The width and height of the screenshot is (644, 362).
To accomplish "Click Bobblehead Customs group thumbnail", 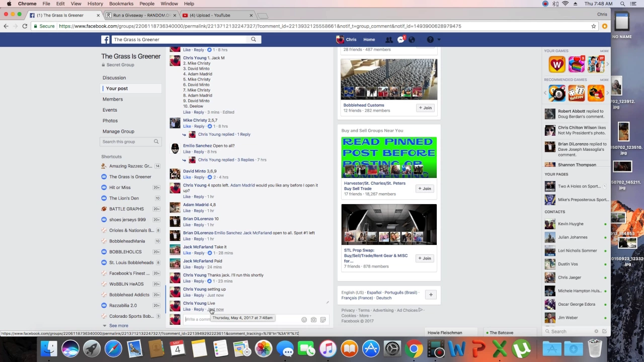I will [389, 79].
